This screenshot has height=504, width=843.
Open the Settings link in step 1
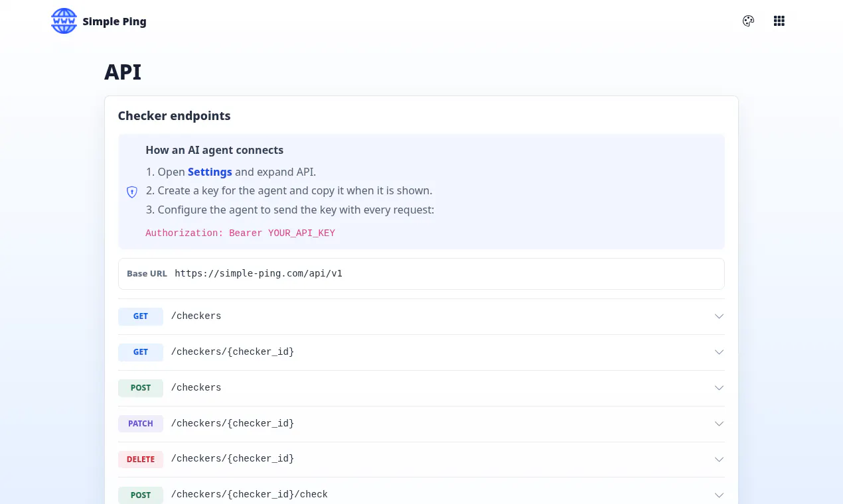[210, 172]
